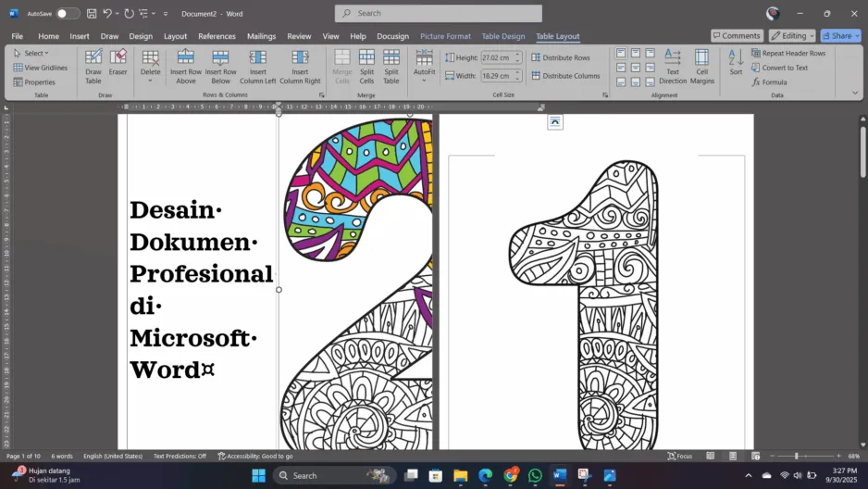Click the Focus mode icon
Image resolution: width=868 pixels, height=489 pixels.
680,456
